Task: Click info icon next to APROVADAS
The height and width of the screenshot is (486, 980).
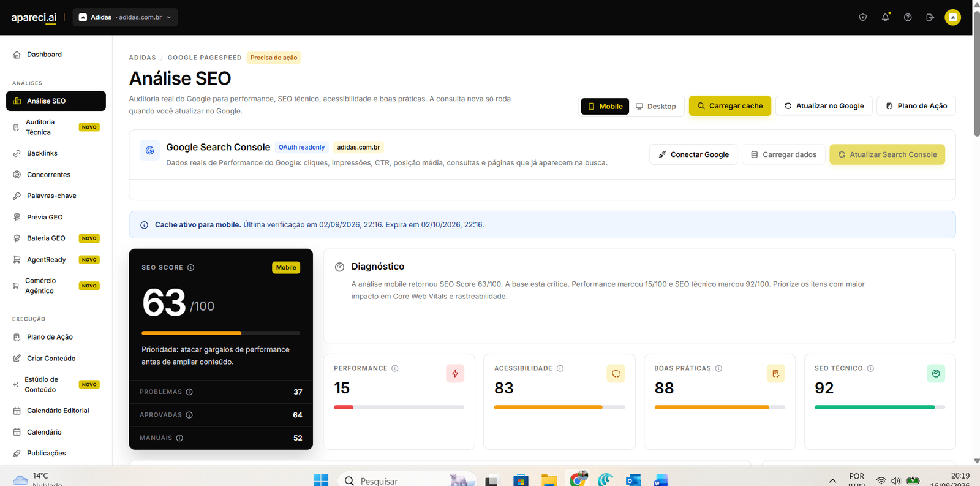Action: click(189, 415)
